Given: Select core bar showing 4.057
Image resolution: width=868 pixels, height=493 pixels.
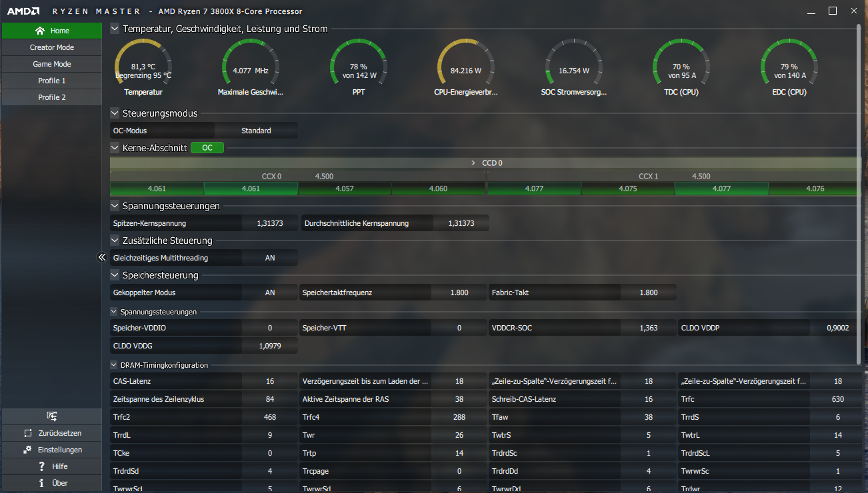Looking at the screenshot, I should 345,189.
